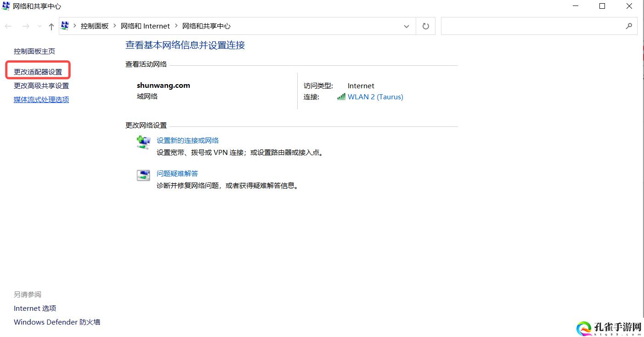Open 更改适配器设置 link

(x=38, y=72)
